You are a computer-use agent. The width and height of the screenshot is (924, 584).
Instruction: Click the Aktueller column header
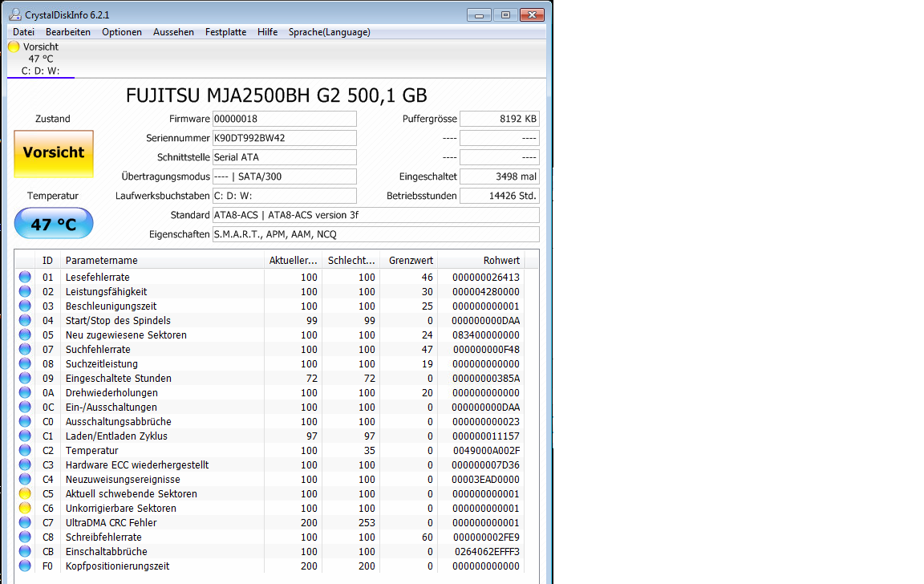[293, 260]
